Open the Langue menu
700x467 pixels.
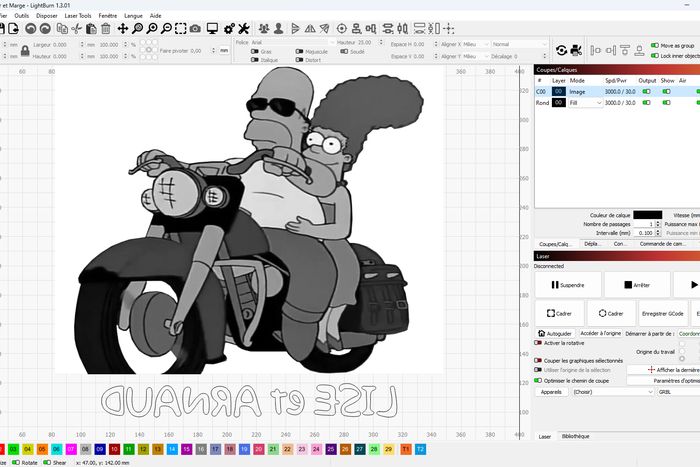click(x=133, y=16)
